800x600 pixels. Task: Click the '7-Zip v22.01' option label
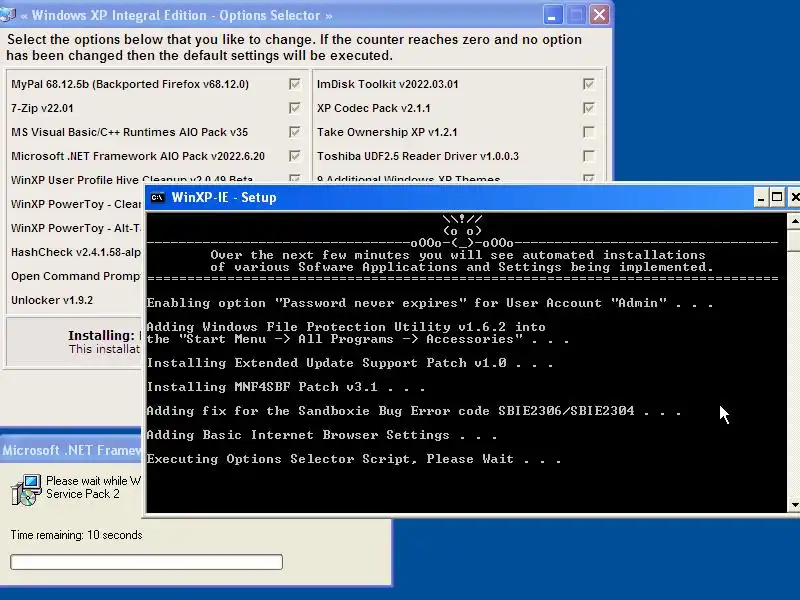point(42,108)
